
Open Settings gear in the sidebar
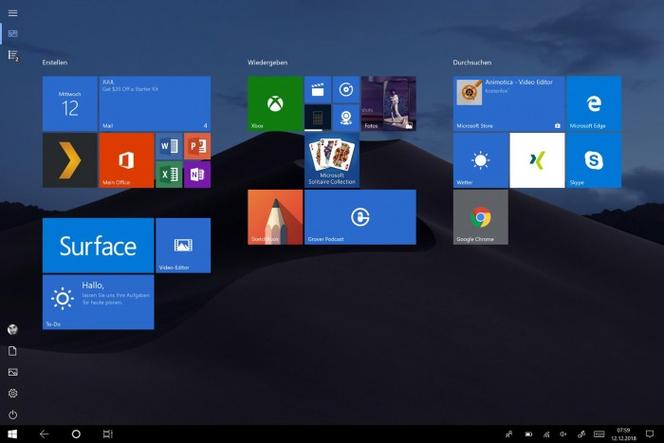pos(13,393)
